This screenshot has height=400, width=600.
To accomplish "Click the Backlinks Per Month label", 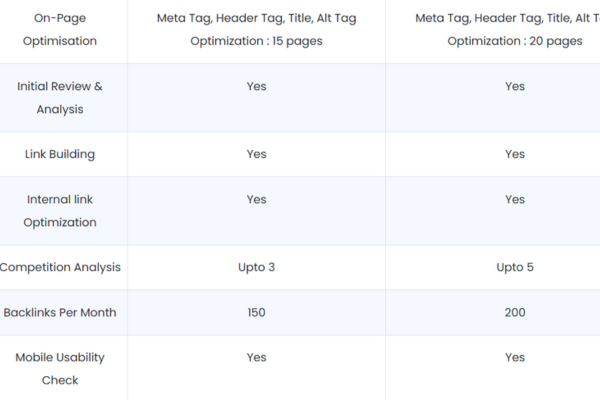I will 60,312.
